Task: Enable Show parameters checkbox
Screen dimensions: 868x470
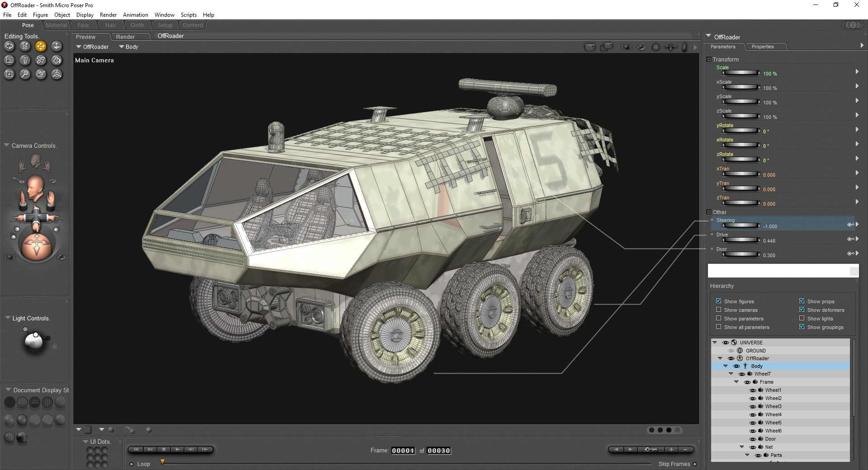Action: click(x=718, y=318)
